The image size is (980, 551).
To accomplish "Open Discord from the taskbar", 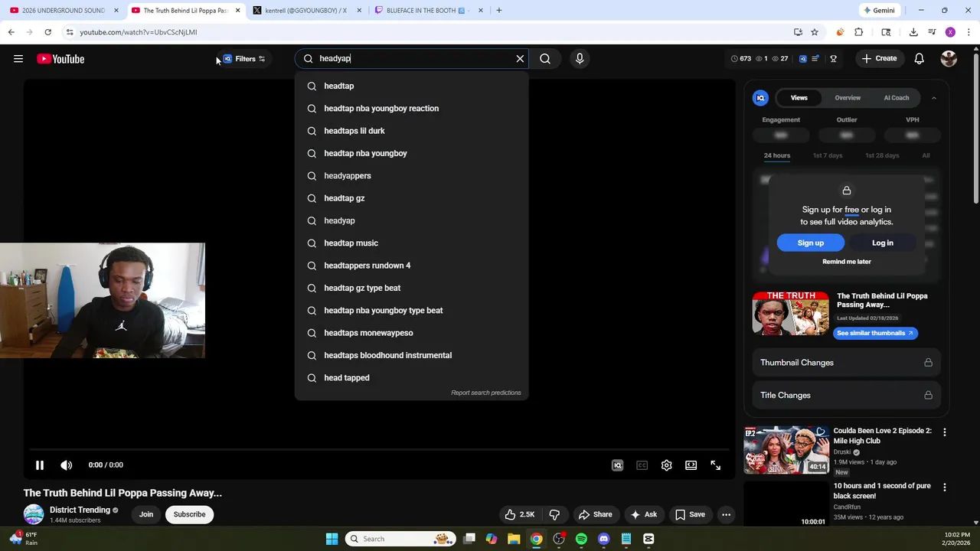I will (604, 539).
